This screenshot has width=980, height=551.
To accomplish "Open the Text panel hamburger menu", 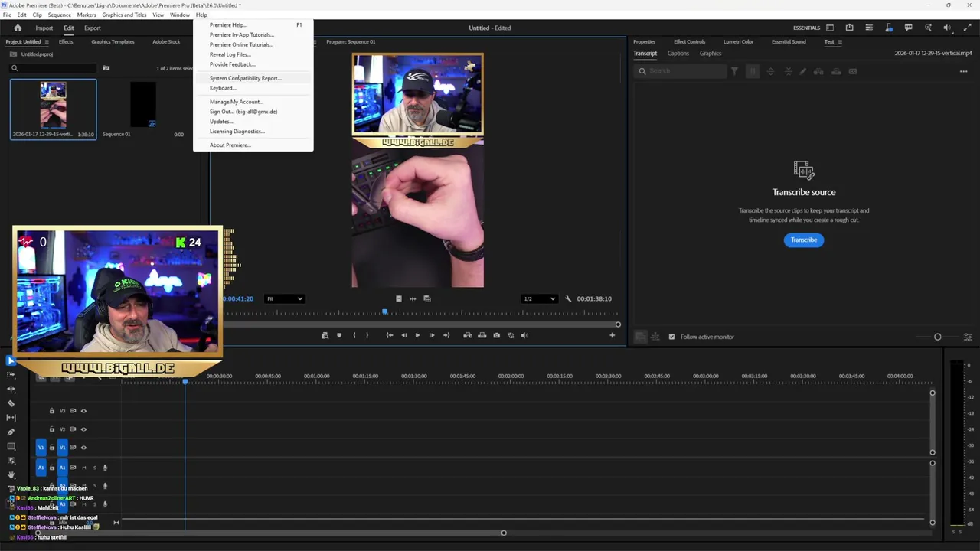I will [840, 42].
